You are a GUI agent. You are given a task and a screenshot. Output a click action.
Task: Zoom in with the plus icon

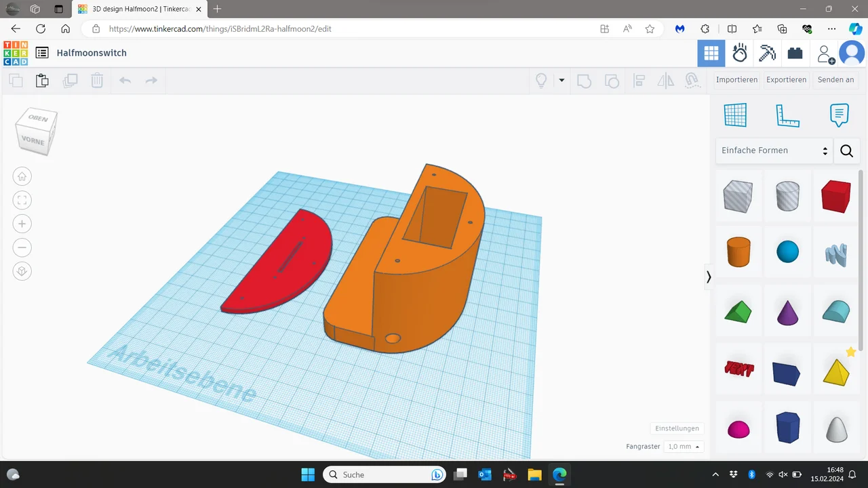(x=22, y=224)
